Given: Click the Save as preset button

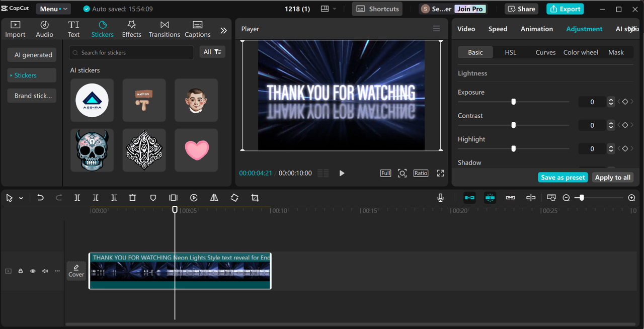Looking at the screenshot, I should (x=562, y=178).
